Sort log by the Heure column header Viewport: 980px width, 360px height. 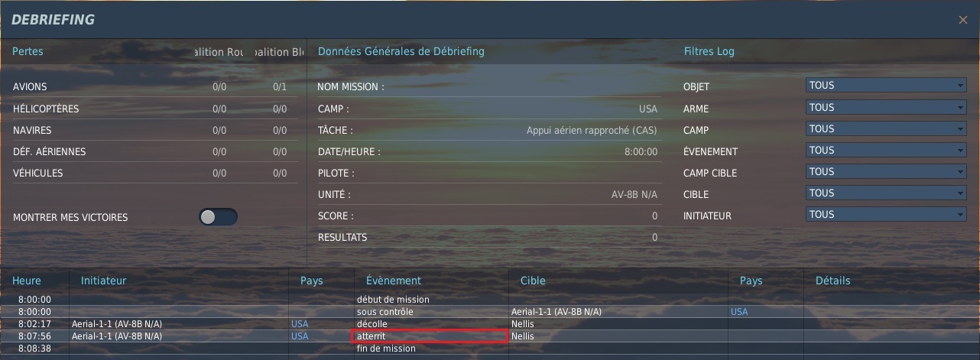click(x=27, y=281)
